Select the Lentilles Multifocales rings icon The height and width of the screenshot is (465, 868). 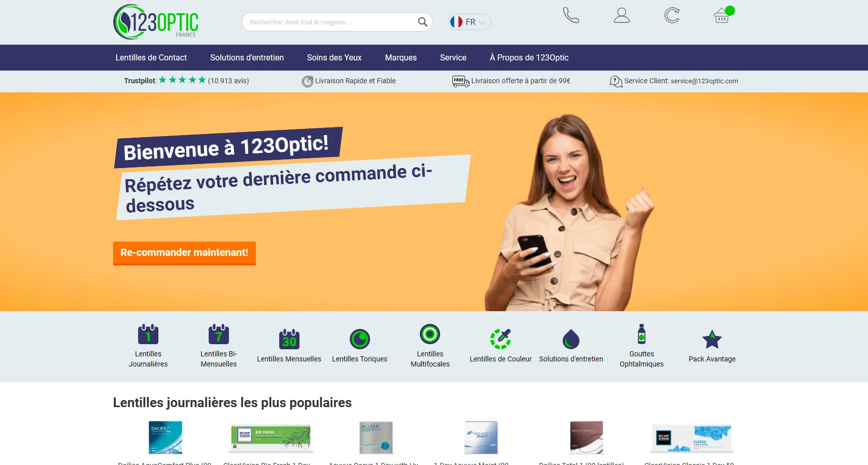coord(430,334)
